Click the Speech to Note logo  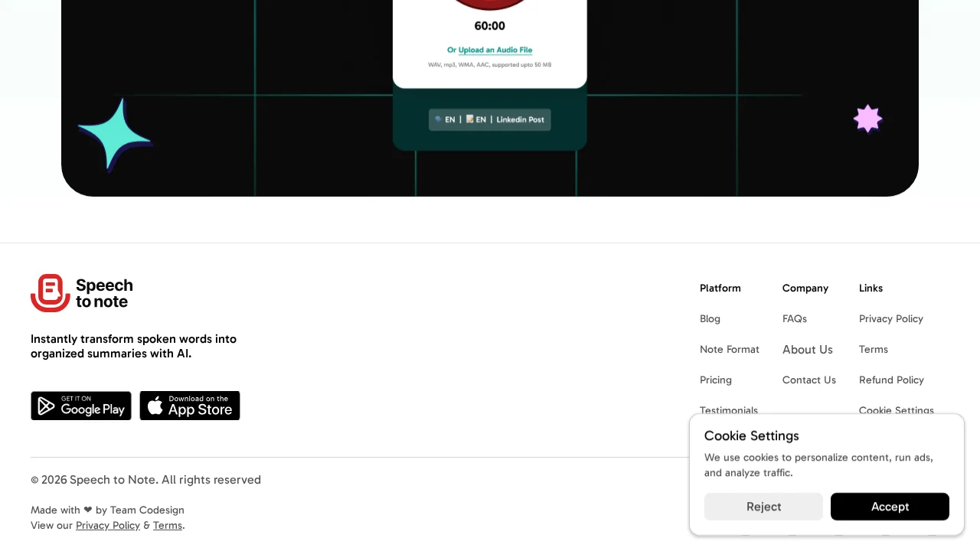click(x=82, y=293)
